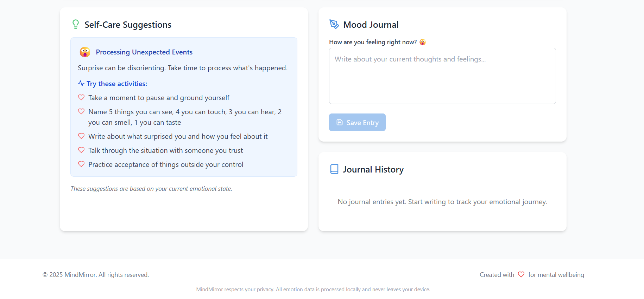Click the pulse icon before Try these activities
644x299 pixels.
[81, 84]
